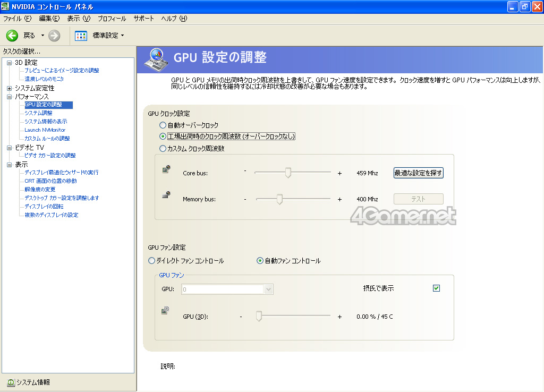Choose ダイレクト ファン コントロール option
Screen dimensions: 544x392
coord(151,260)
